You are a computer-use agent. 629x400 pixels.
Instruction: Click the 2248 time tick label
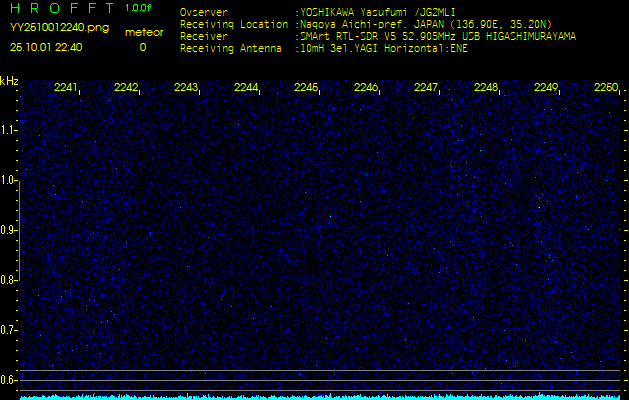486,88
